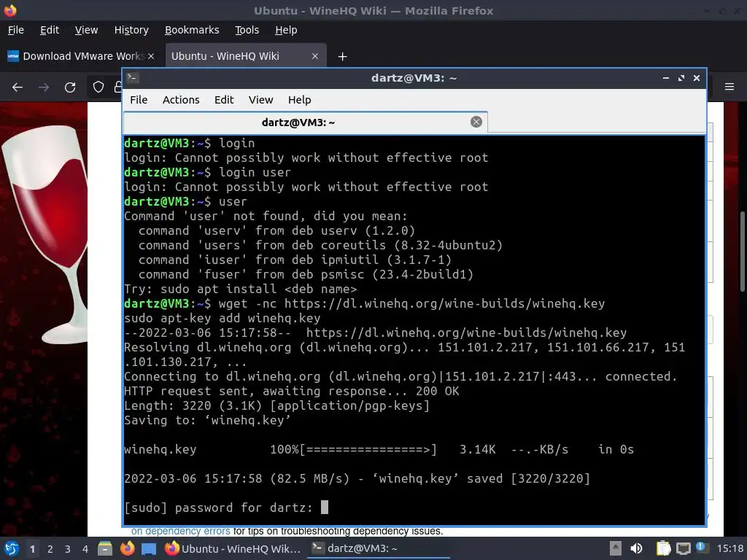The height and width of the screenshot is (560, 747).
Task: Minimize the terminal window
Action: (x=665, y=78)
